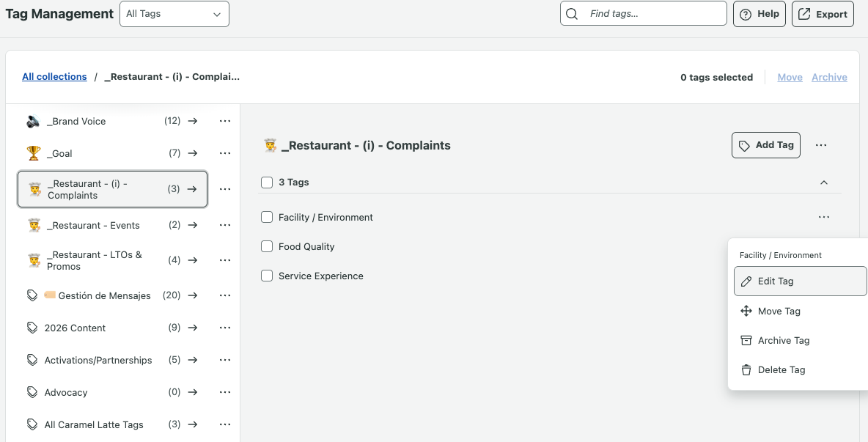Click arrow next to _Restaurant - Events
The height and width of the screenshot is (442, 868).
tap(193, 225)
